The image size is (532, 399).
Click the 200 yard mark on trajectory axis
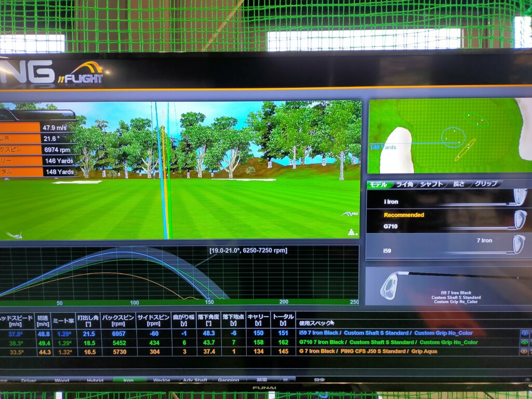click(284, 302)
